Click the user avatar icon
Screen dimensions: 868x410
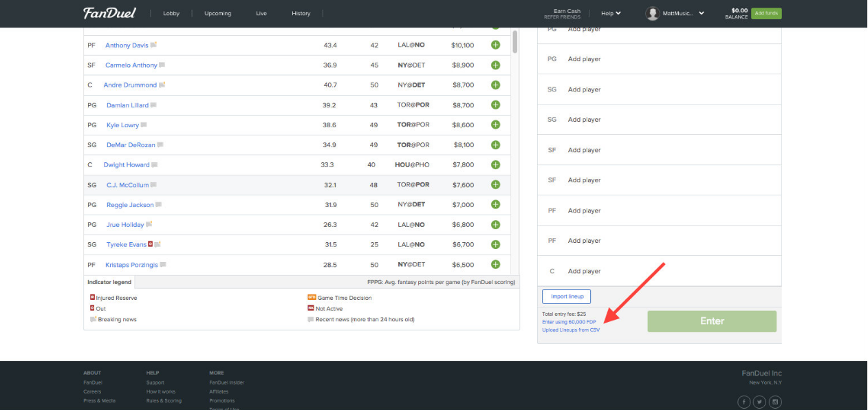pyautogui.click(x=652, y=12)
